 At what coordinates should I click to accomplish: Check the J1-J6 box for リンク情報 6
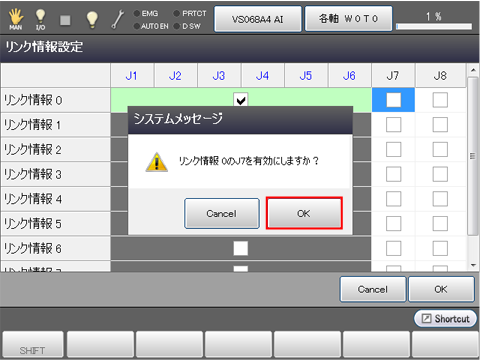pyautogui.click(x=241, y=248)
